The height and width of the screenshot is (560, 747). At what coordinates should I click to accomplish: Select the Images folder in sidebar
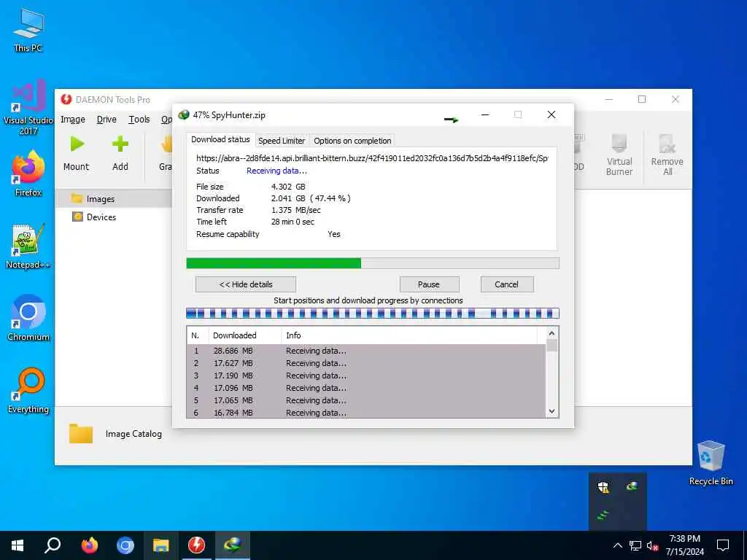coord(114,199)
